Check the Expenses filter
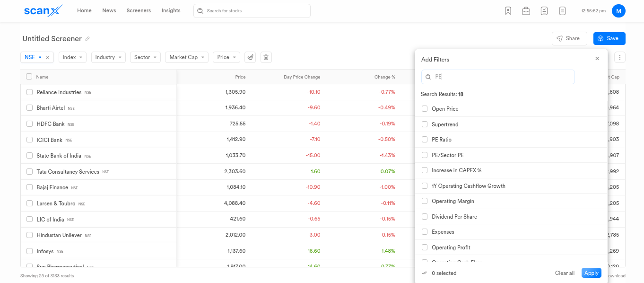Screen dimensions: 644x283 point(425,232)
